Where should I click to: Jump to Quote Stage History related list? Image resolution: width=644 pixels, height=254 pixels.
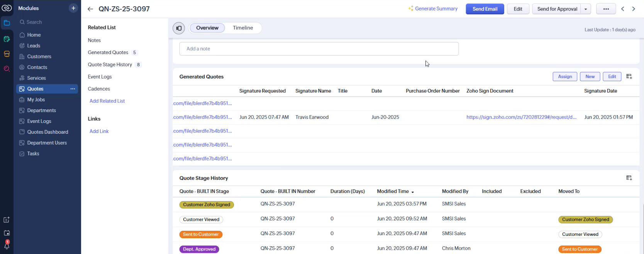point(110,65)
